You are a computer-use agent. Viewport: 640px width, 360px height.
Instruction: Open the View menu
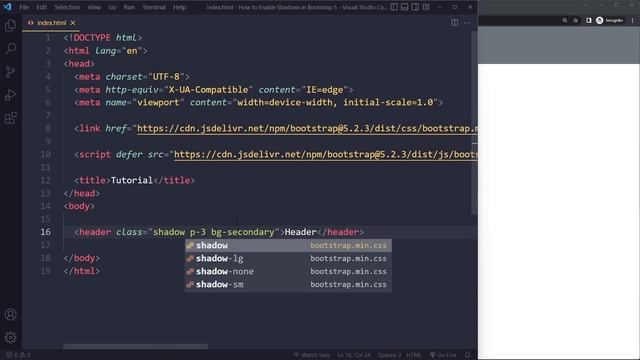tap(94, 7)
